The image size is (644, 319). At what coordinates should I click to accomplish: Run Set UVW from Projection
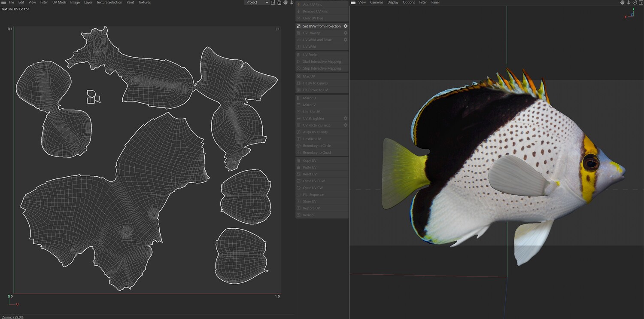pyautogui.click(x=319, y=26)
